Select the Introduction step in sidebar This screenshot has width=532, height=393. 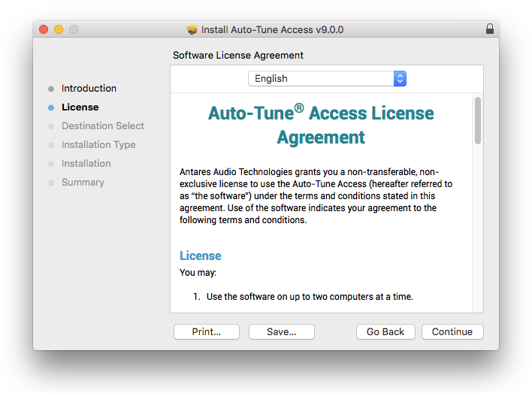[x=89, y=89]
